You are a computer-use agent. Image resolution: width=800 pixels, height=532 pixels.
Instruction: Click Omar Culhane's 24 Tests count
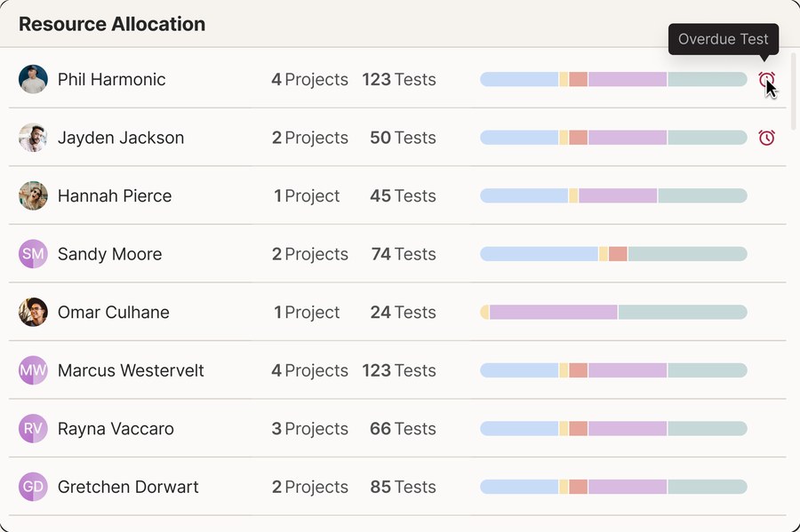[403, 312]
